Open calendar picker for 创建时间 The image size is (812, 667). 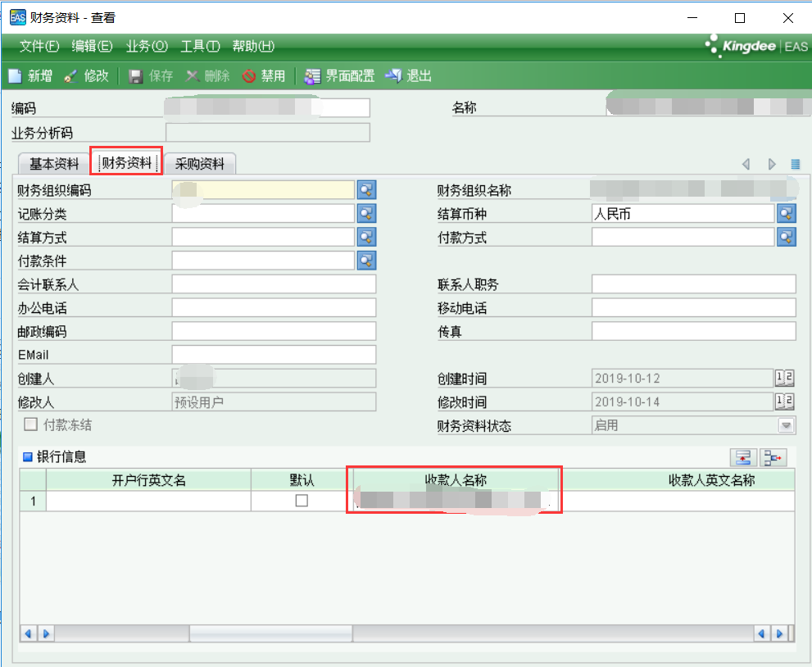pos(785,378)
